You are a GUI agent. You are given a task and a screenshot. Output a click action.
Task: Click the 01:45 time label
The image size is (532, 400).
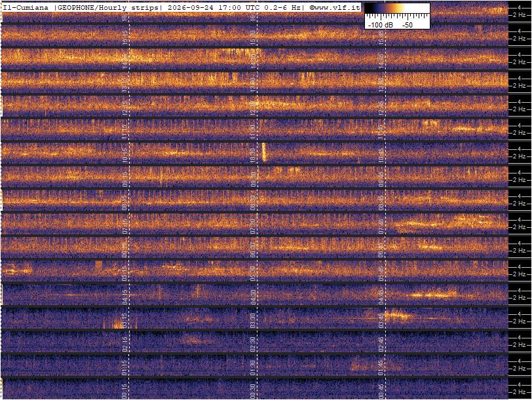(x=381, y=368)
